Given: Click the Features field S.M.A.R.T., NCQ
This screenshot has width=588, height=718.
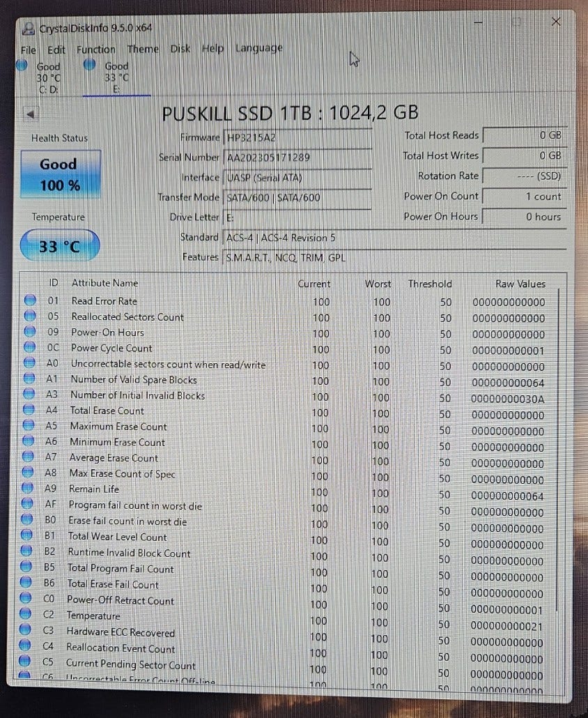Looking at the screenshot, I should pyautogui.click(x=394, y=257).
